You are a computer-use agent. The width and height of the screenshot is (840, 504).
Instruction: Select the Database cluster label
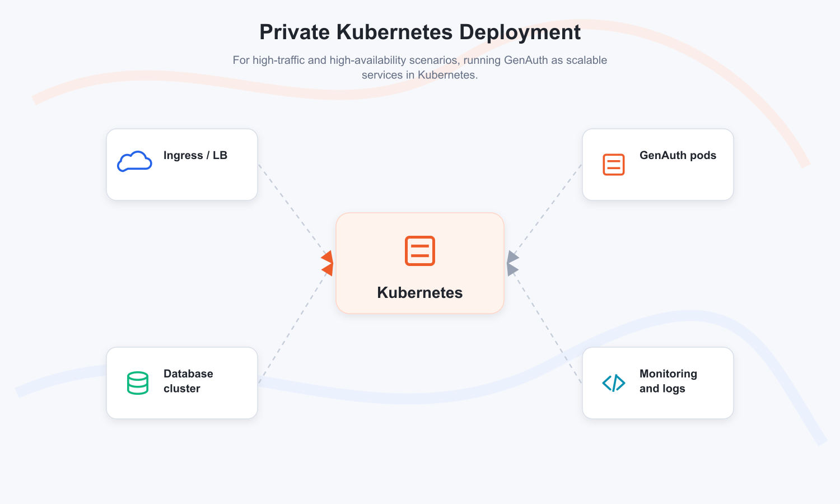tap(188, 381)
